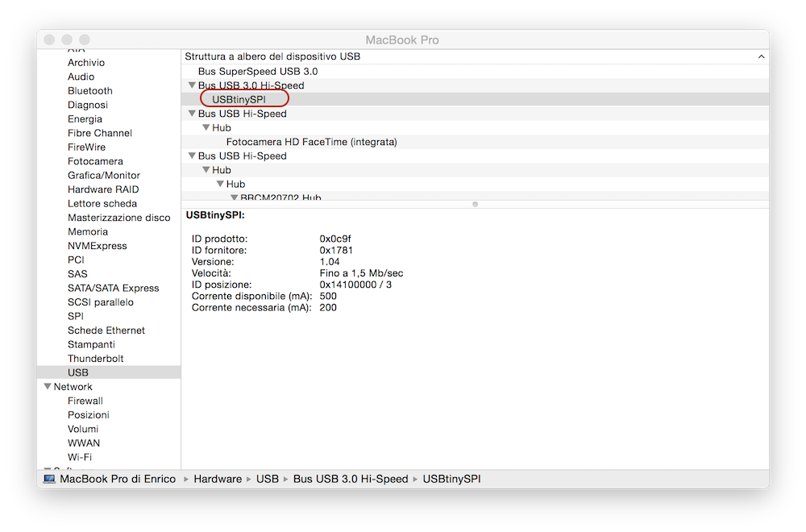The image size is (806, 532).
Task: Click the ID fornitore value 0x1781
Action: (335, 251)
